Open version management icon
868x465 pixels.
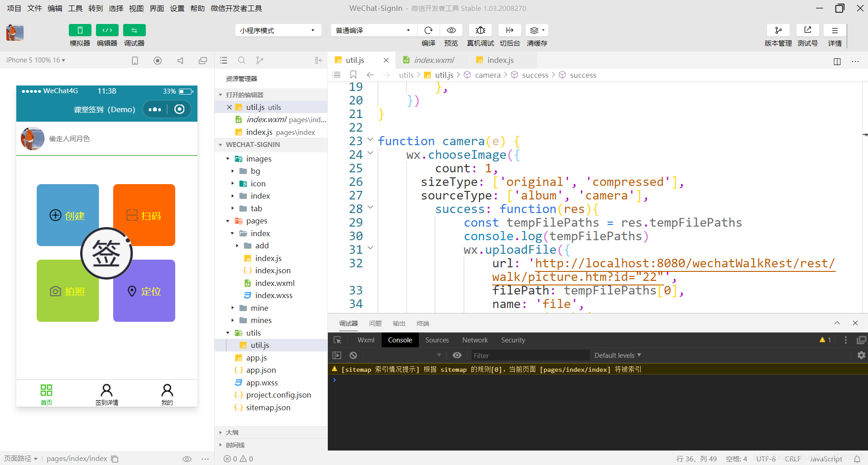(x=778, y=30)
